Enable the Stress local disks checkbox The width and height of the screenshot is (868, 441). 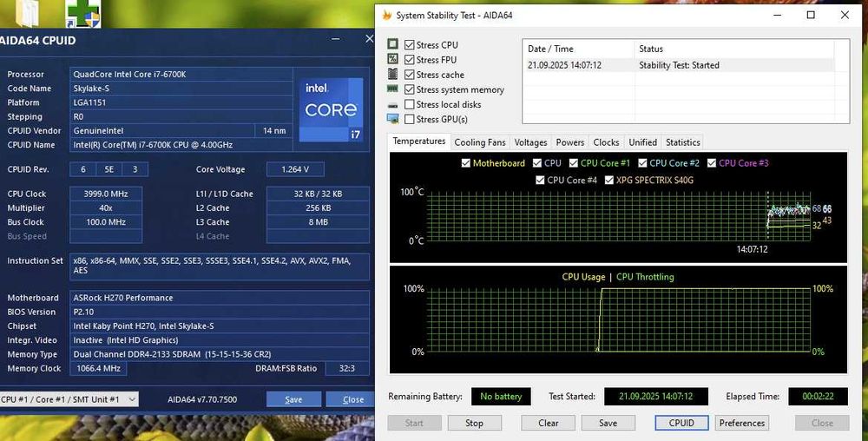[409, 104]
